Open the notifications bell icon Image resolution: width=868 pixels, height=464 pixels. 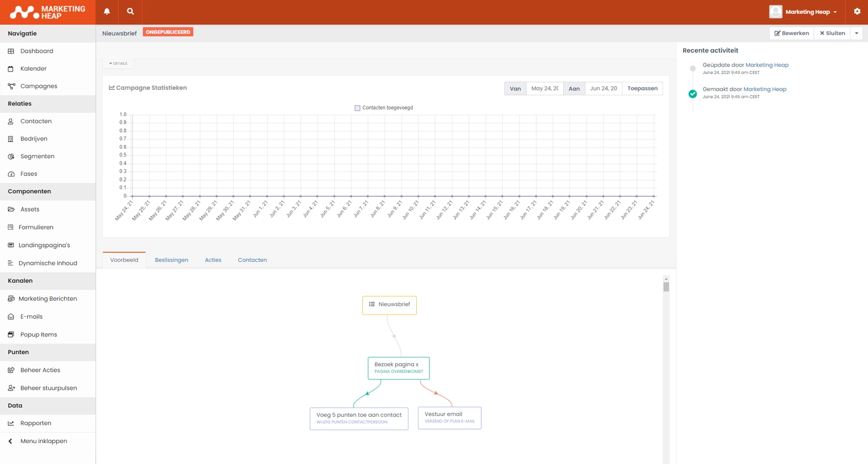pos(107,12)
